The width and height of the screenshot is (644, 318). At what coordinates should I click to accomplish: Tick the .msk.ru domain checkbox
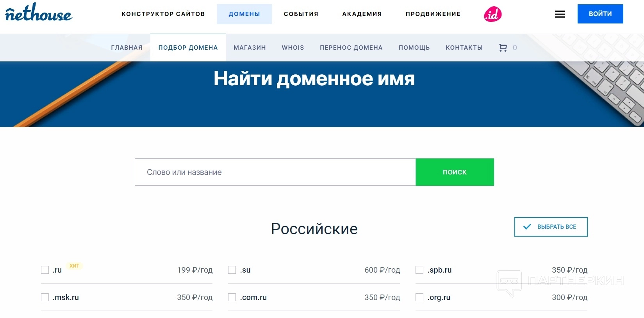pos(45,297)
